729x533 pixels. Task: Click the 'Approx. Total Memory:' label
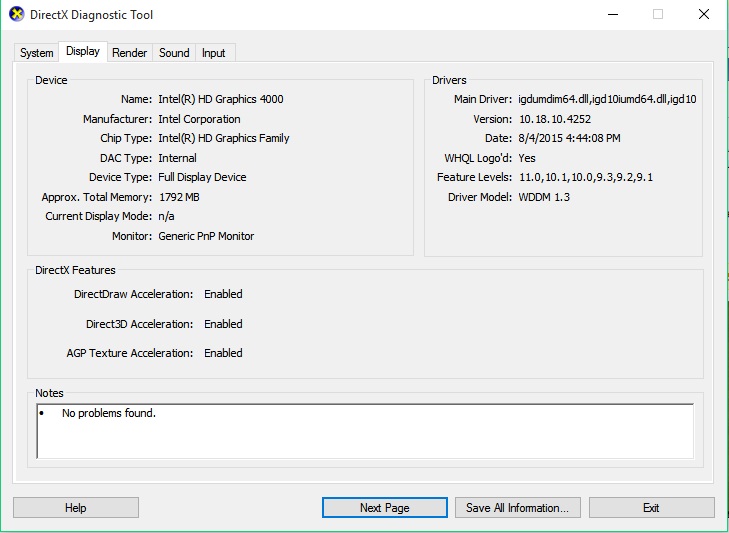pyautogui.click(x=97, y=197)
